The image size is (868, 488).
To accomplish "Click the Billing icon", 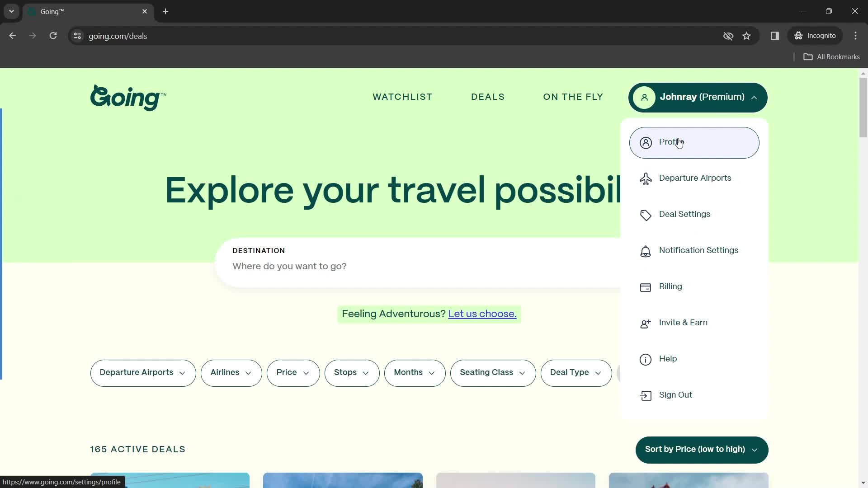I will pyautogui.click(x=645, y=287).
